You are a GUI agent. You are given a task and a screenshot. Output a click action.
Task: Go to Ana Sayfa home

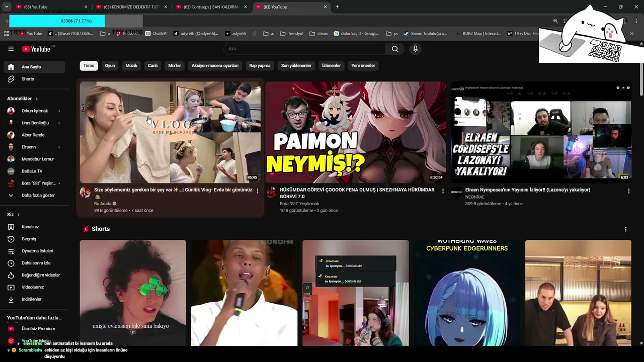point(34,67)
